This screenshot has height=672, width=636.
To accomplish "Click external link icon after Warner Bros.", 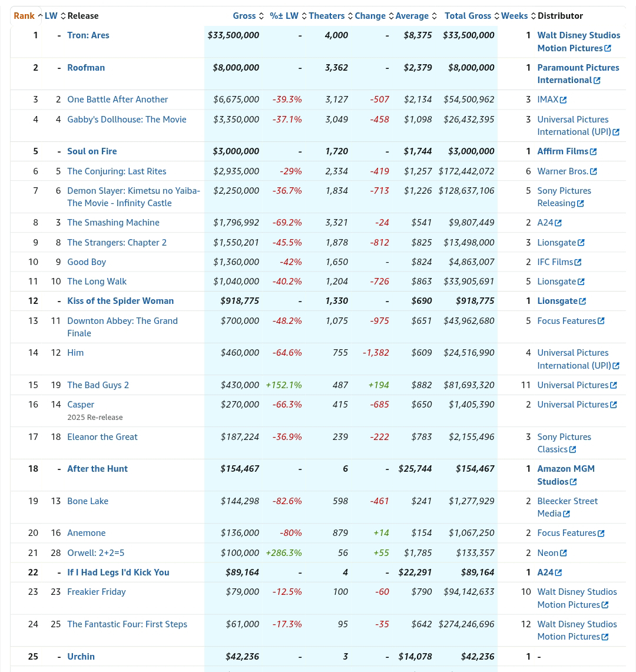I will click(x=593, y=171).
